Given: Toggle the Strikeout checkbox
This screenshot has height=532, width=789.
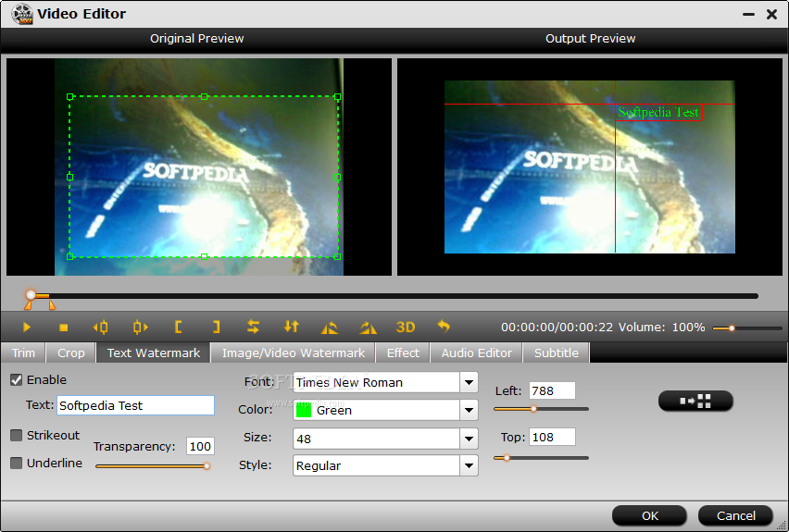Looking at the screenshot, I should (16, 435).
